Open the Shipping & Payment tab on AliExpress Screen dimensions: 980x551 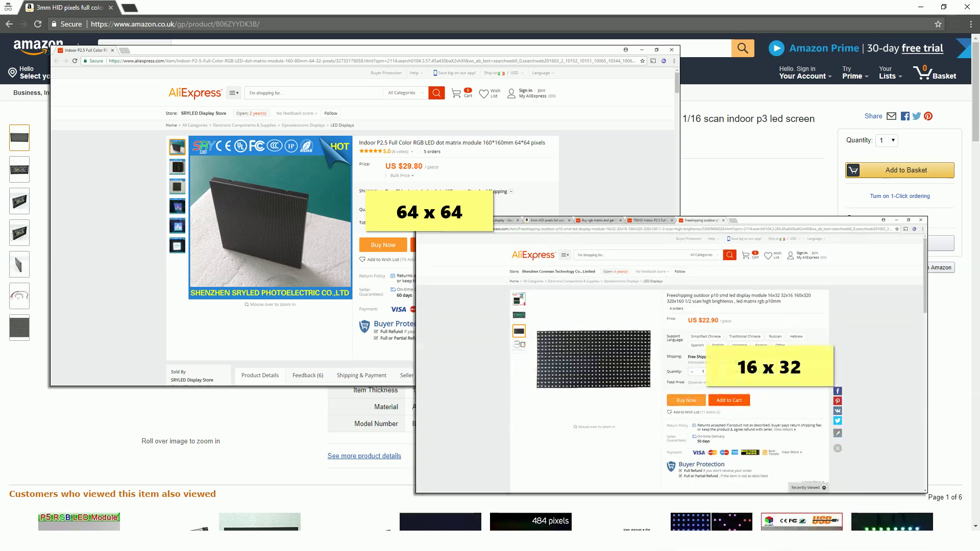[x=361, y=375]
